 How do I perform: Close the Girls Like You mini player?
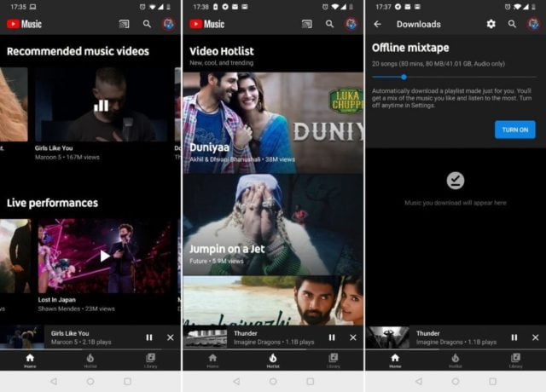coord(170,337)
